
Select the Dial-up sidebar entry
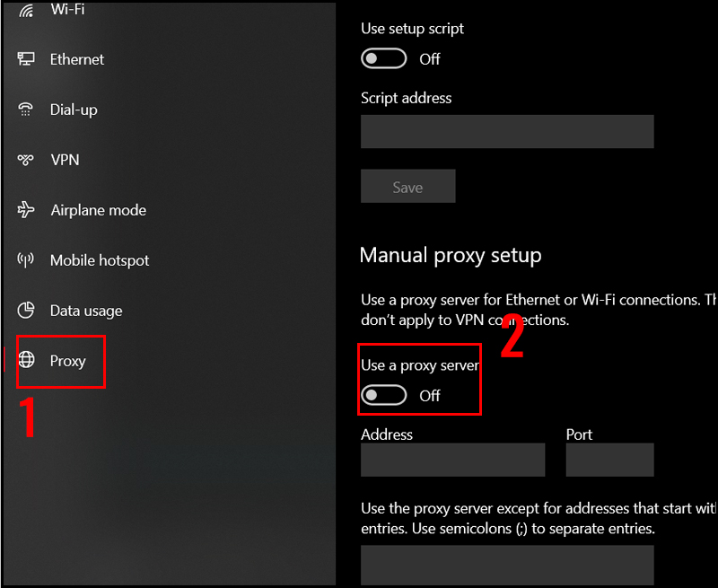point(74,110)
